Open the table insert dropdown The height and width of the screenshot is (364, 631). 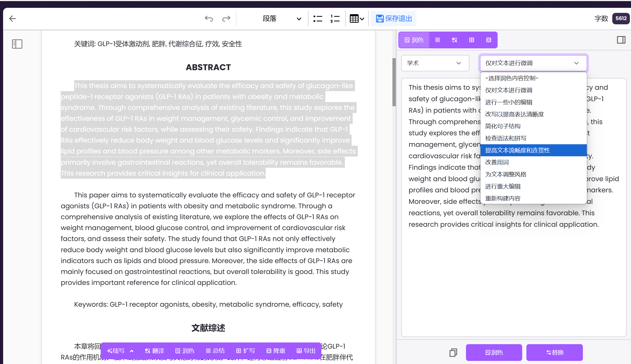coord(357,19)
